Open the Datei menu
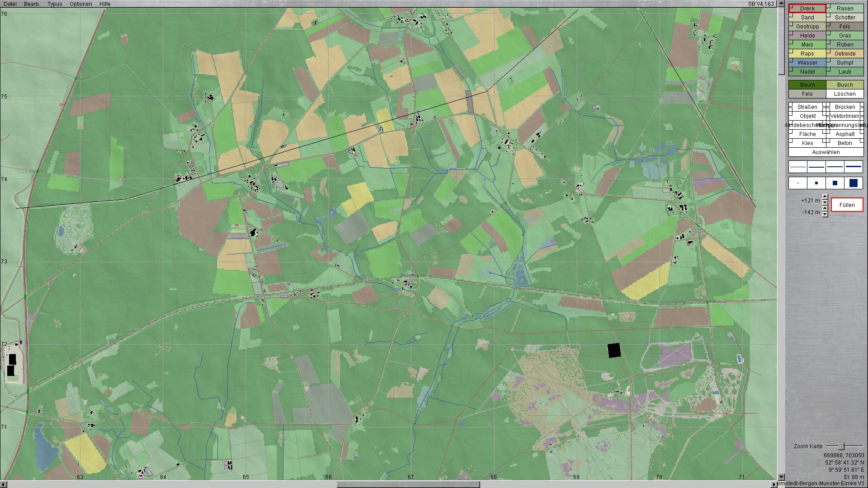Screen dimensions: 868x488 click(10, 4)
